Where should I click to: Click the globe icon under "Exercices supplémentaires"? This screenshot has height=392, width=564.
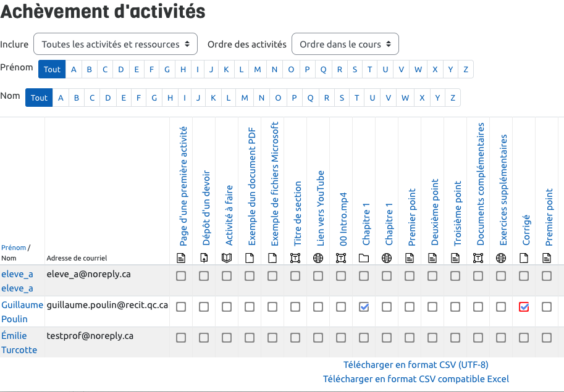pyautogui.click(x=501, y=258)
